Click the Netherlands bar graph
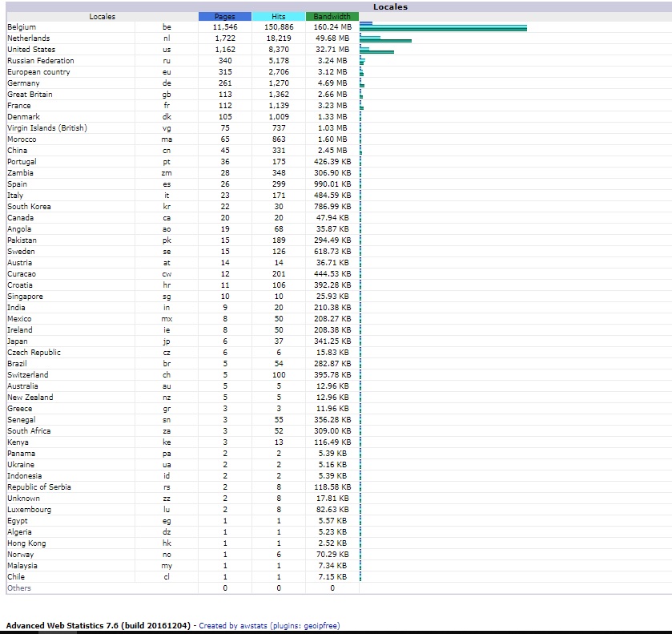The width and height of the screenshot is (672, 634). click(x=385, y=39)
